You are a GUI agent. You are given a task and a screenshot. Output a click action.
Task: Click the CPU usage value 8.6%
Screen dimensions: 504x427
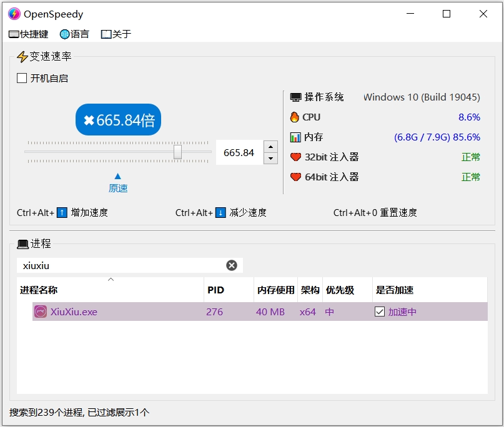point(469,117)
